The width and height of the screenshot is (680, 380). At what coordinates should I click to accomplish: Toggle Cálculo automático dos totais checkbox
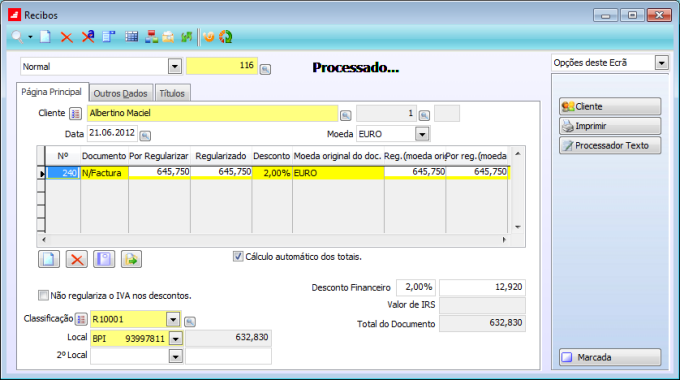238,256
